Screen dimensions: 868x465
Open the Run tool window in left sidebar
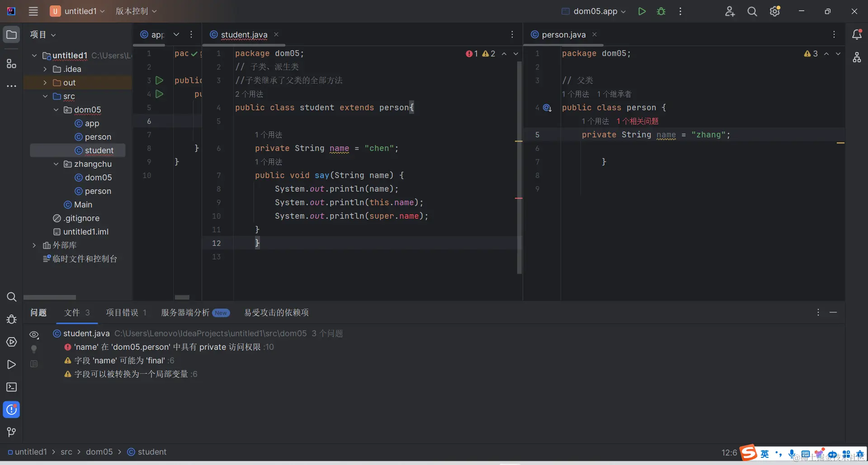pos(11,365)
